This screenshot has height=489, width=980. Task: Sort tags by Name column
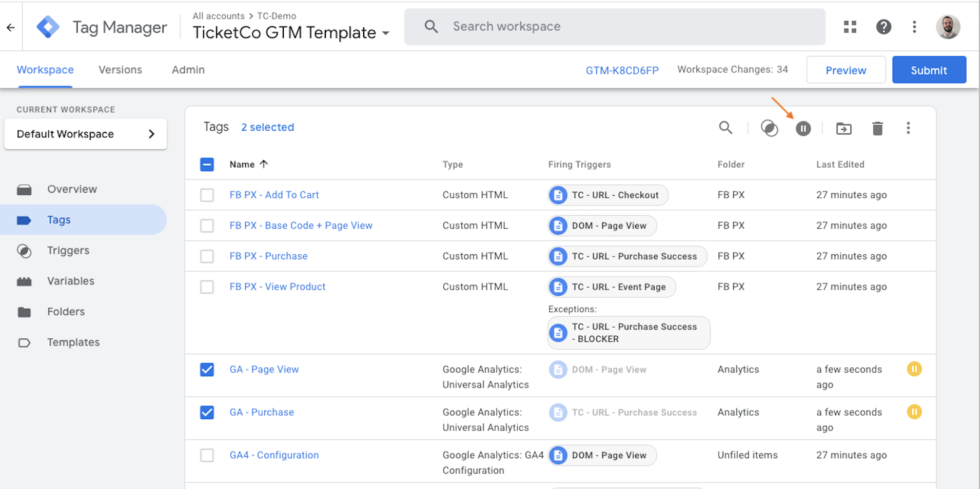[x=249, y=165]
